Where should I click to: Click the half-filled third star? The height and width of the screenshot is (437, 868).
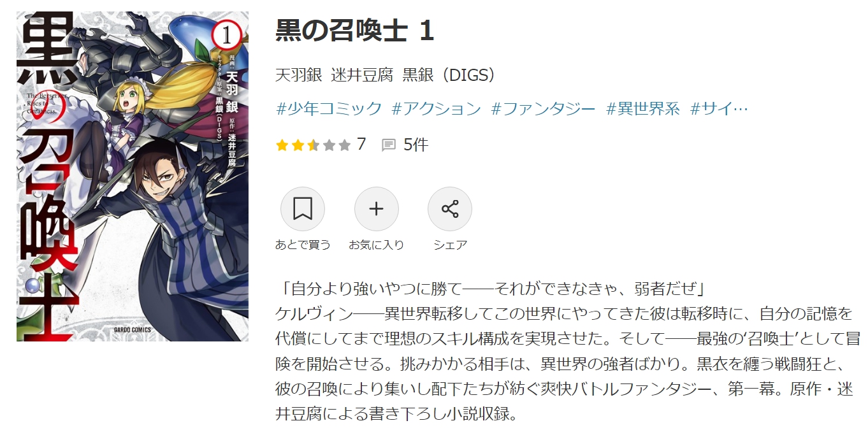[x=314, y=145]
